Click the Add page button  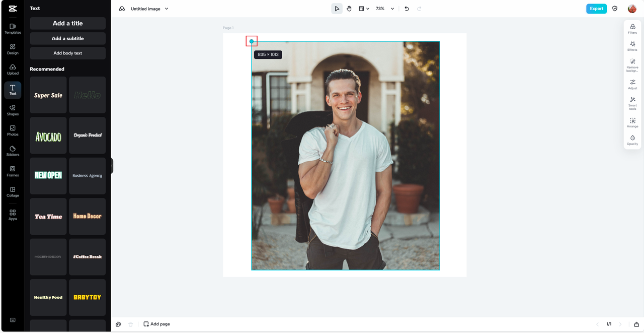coord(156,324)
